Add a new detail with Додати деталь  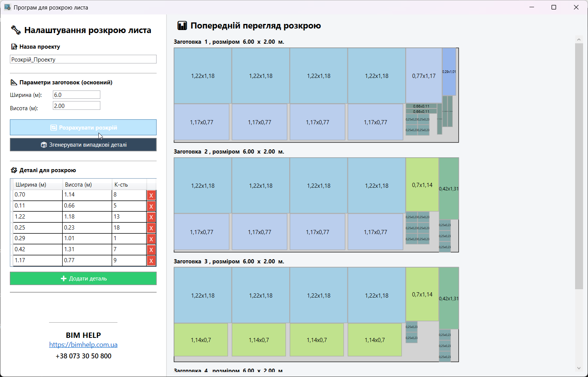[x=83, y=279]
